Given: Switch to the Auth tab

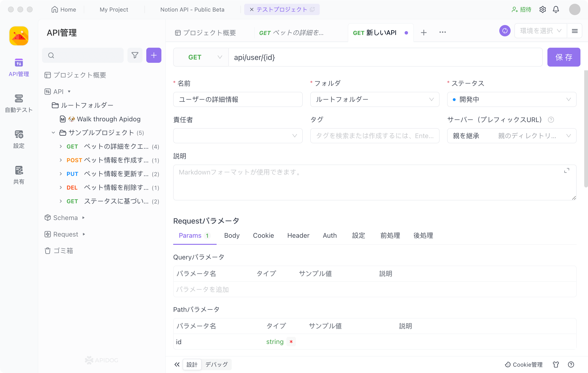Looking at the screenshot, I should click(x=330, y=235).
